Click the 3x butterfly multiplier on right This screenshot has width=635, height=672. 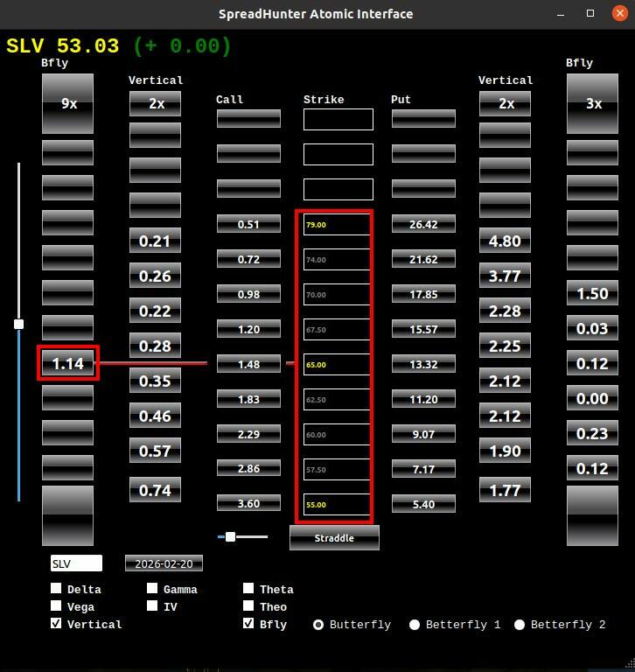[593, 103]
